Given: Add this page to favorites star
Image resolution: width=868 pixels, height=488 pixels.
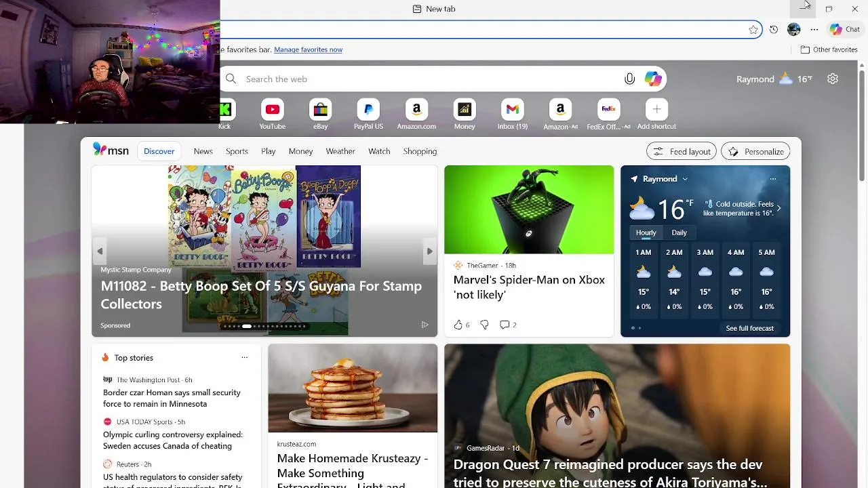Looking at the screenshot, I should click(x=753, y=29).
